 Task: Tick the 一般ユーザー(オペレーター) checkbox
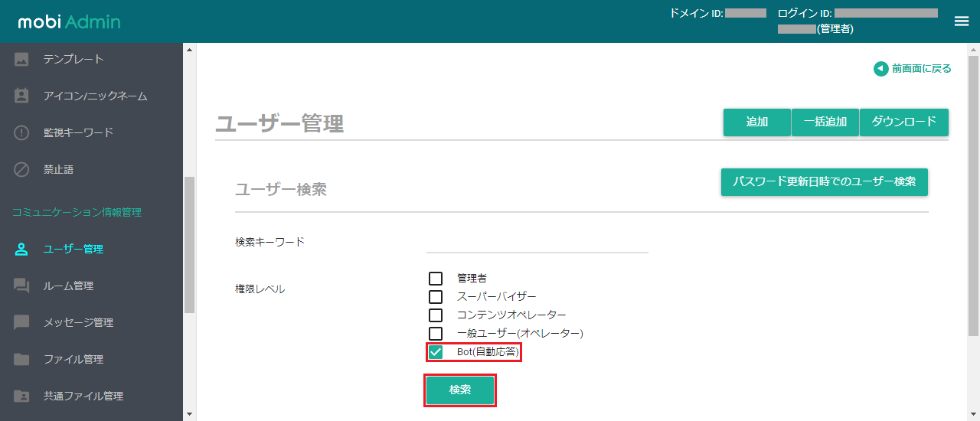click(436, 333)
